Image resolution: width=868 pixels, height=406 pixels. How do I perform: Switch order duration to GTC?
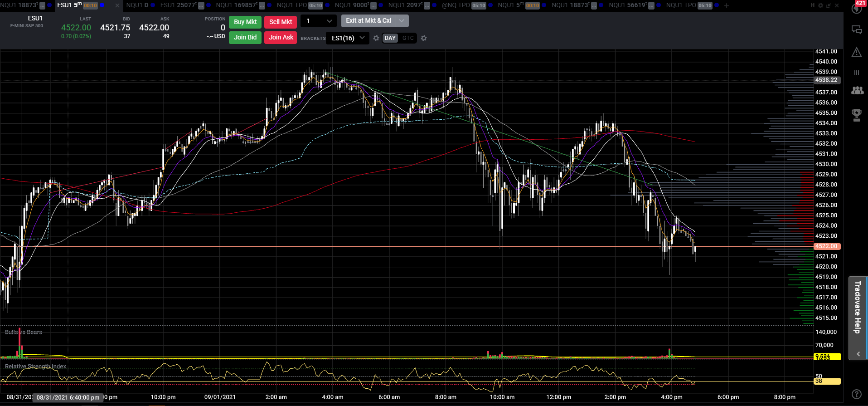(x=408, y=38)
